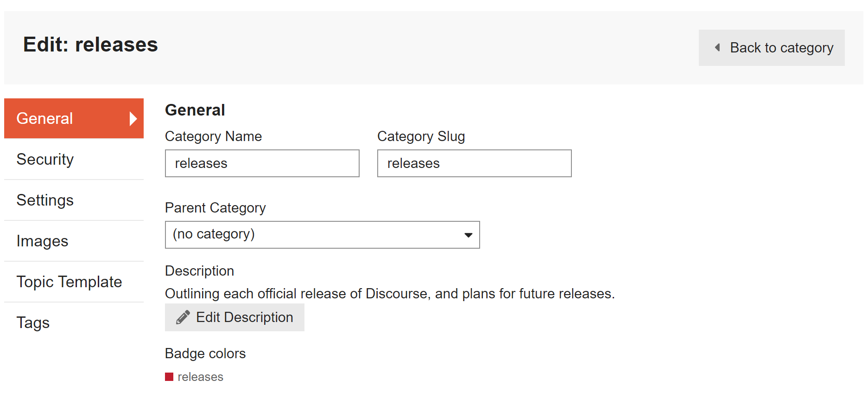Click the Parent Category dropdown arrow

468,235
